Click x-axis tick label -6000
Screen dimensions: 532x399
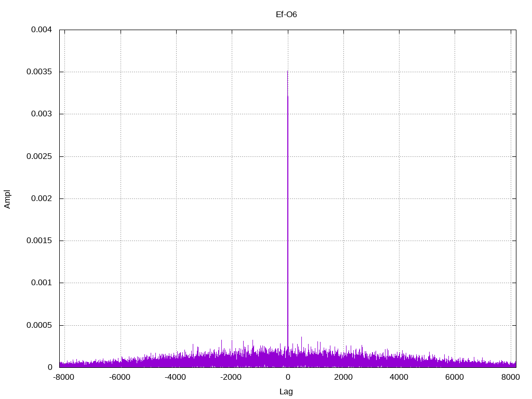[x=119, y=377]
